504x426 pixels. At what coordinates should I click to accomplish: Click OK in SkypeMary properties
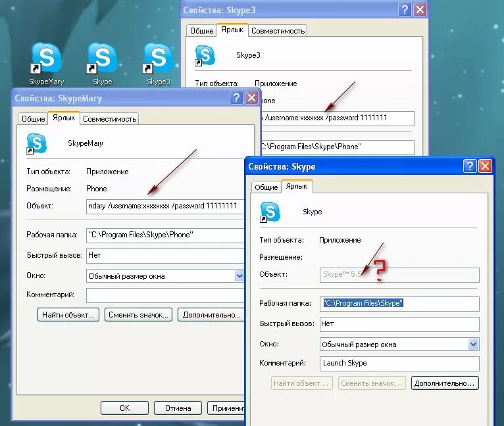125,408
